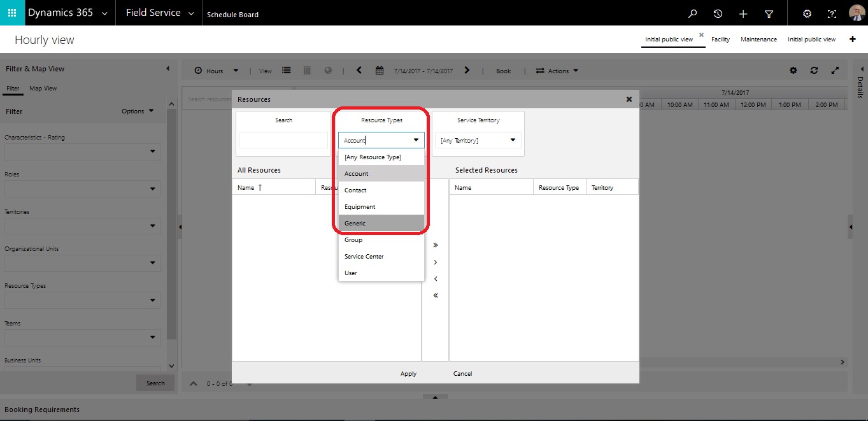Click the Search button in filter panel
This screenshot has width=868, height=421.
[155, 383]
